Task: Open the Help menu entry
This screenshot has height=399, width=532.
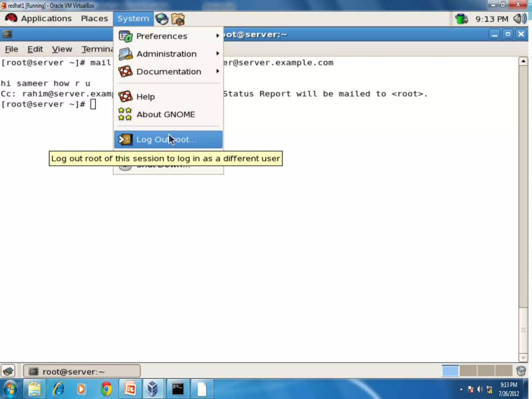Action: coord(145,97)
